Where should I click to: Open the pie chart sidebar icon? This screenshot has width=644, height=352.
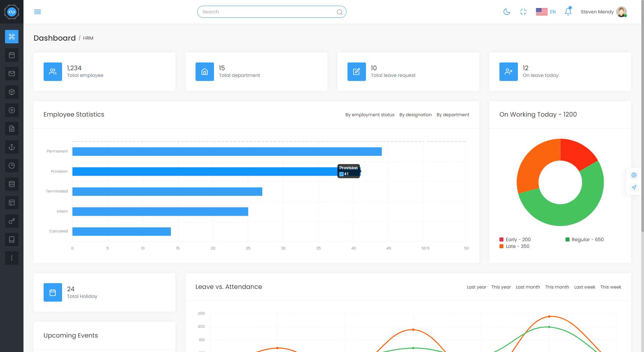click(x=12, y=166)
